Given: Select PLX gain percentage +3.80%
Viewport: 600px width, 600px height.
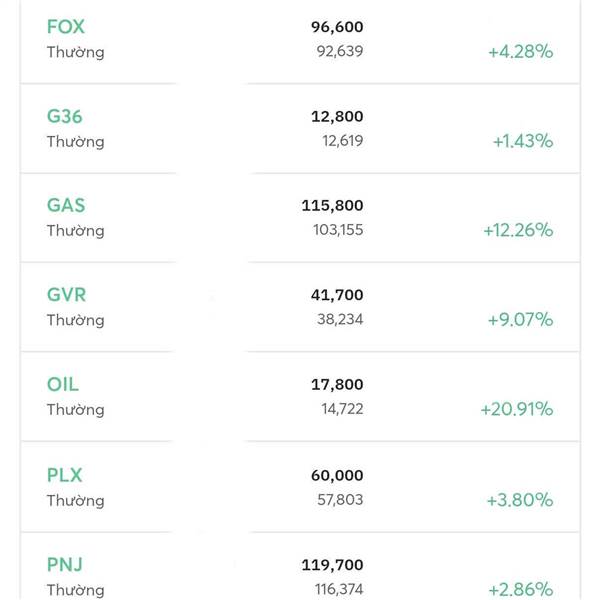Looking at the screenshot, I should pos(520,499).
